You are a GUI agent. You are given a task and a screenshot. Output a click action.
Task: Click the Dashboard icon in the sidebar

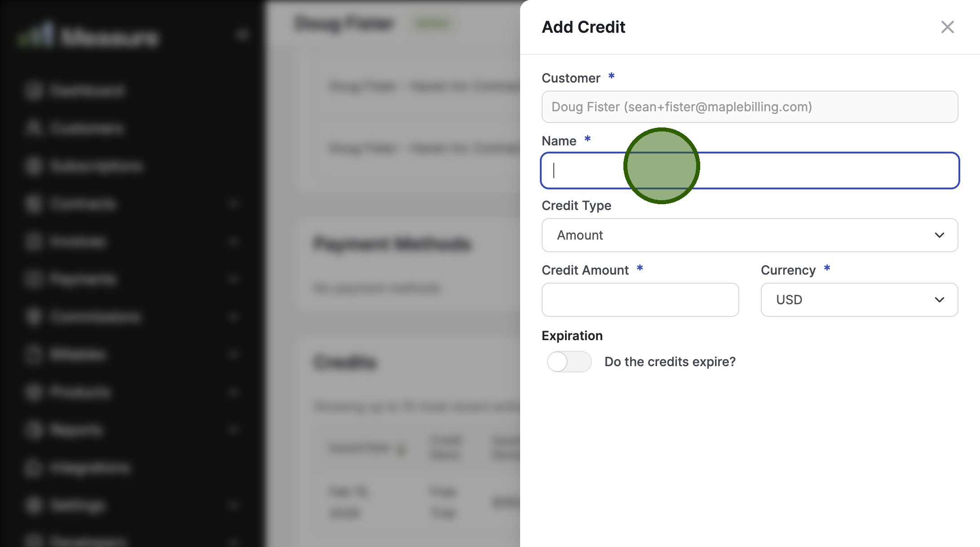click(x=34, y=91)
